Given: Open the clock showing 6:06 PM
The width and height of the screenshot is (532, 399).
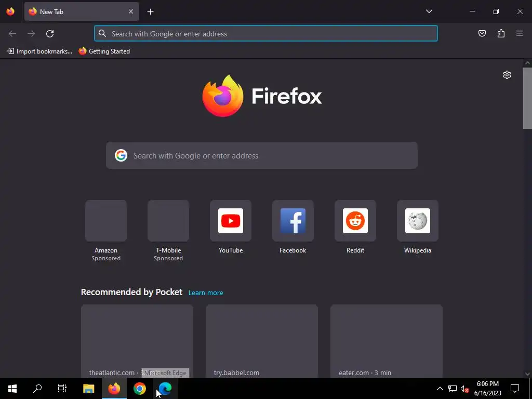Looking at the screenshot, I should (487, 389).
